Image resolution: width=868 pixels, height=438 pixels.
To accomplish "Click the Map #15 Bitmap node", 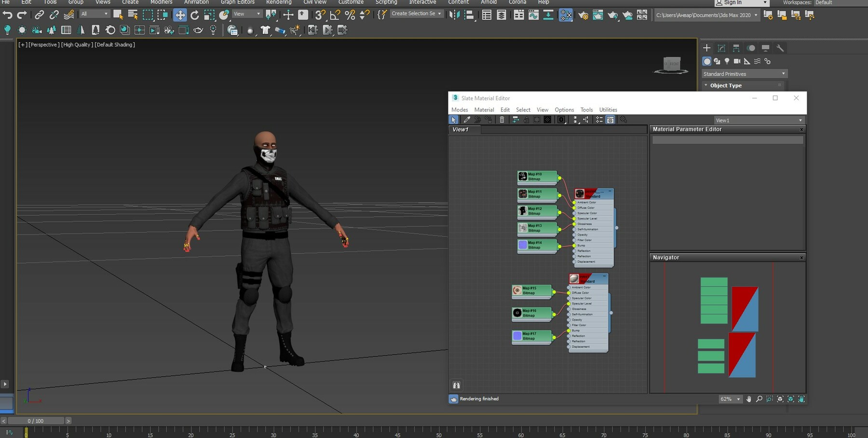I will 531,291.
